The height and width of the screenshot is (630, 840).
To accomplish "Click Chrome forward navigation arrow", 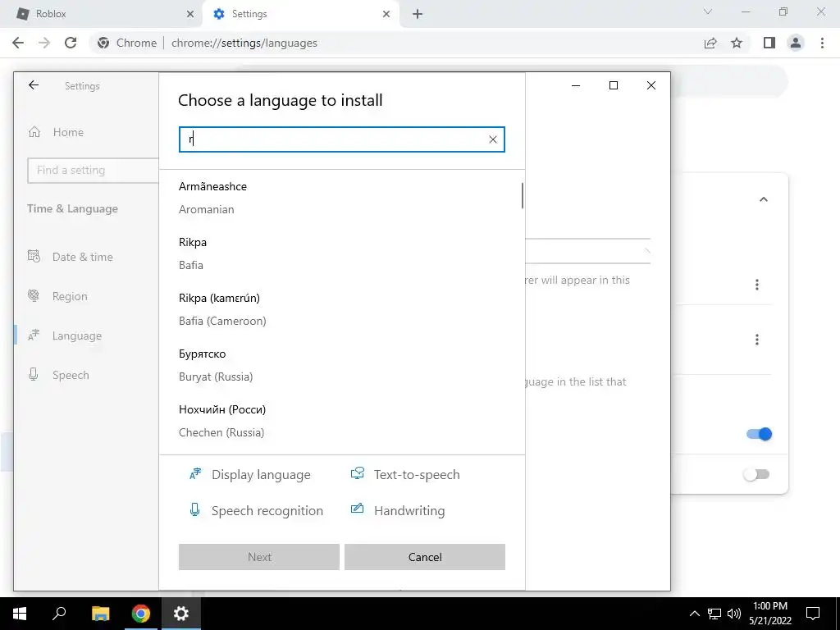I will tap(44, 43).
